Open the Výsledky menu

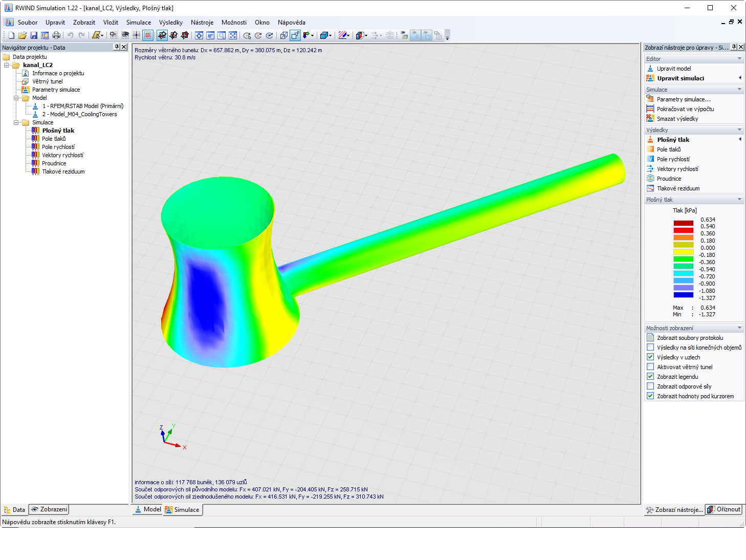171,23
